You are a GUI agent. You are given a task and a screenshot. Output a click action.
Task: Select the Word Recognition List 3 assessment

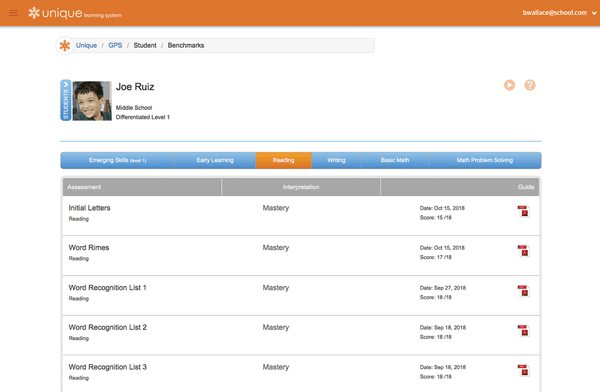108,367
